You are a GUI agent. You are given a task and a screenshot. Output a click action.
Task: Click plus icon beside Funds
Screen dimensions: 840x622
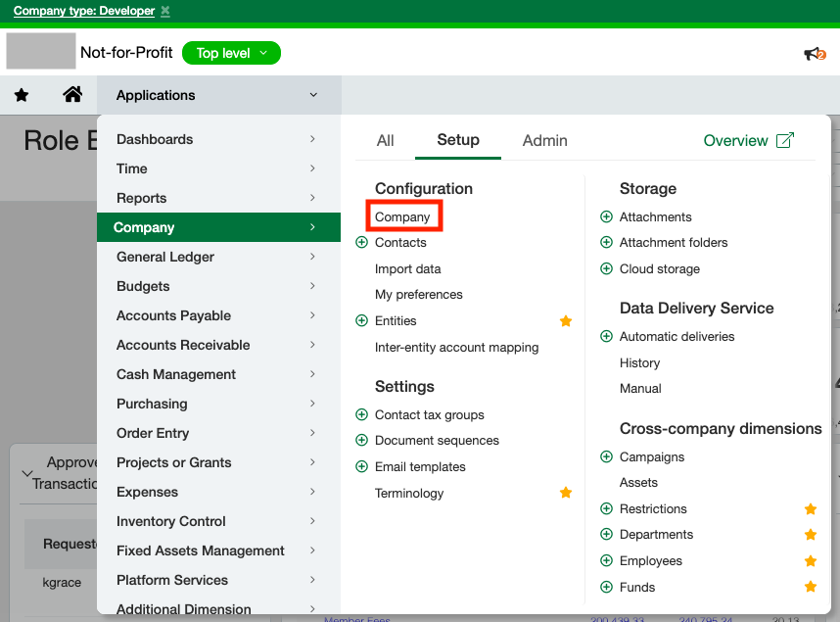pos(606,587)
